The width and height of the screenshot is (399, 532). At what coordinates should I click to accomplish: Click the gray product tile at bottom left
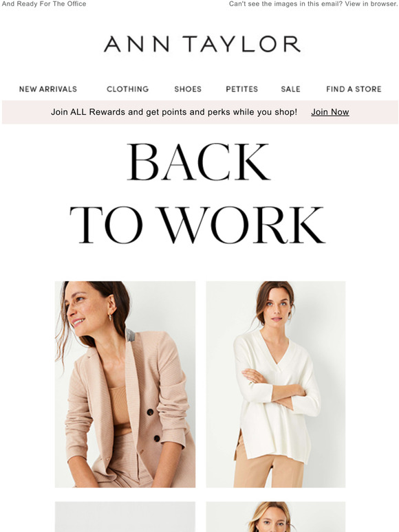tap(125, 517)
